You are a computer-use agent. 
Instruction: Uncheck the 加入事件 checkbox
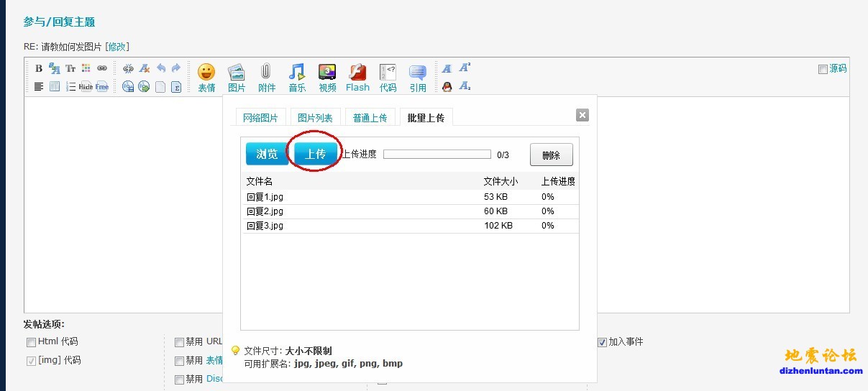tap(602, 342)
